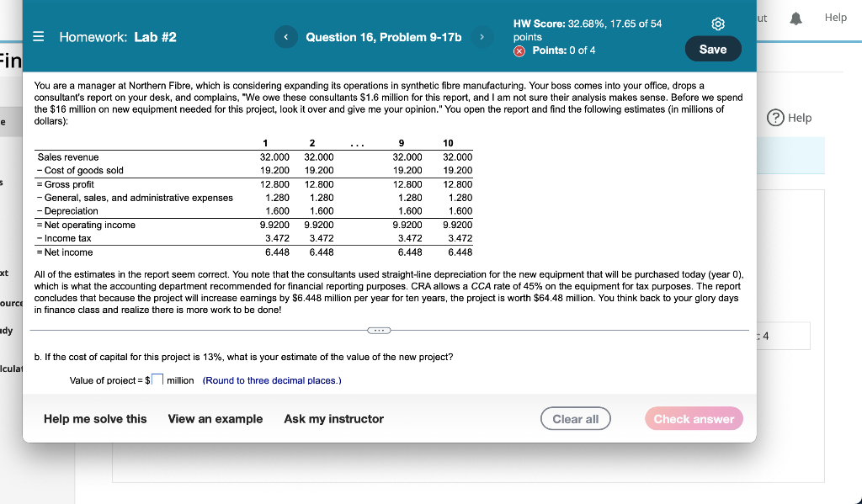Open homework settings gear icon
The image size is (862, 504).
click(x=718, y=24)
